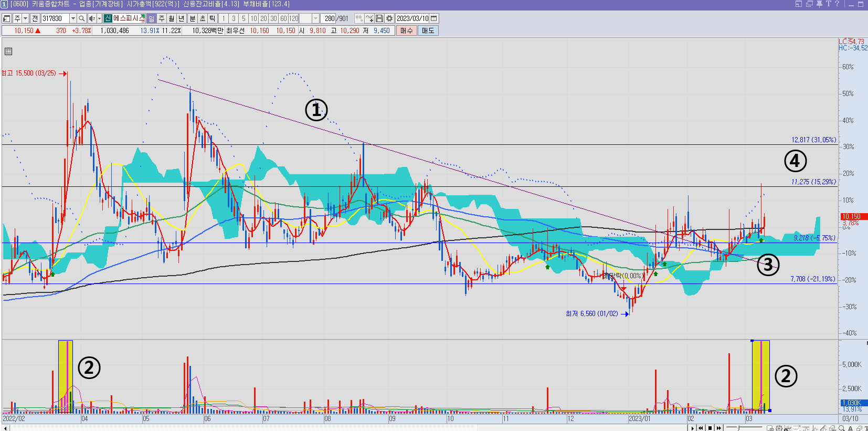868x431 pixels.
Task: Click the chart data table icon
Action: [8, 51]
